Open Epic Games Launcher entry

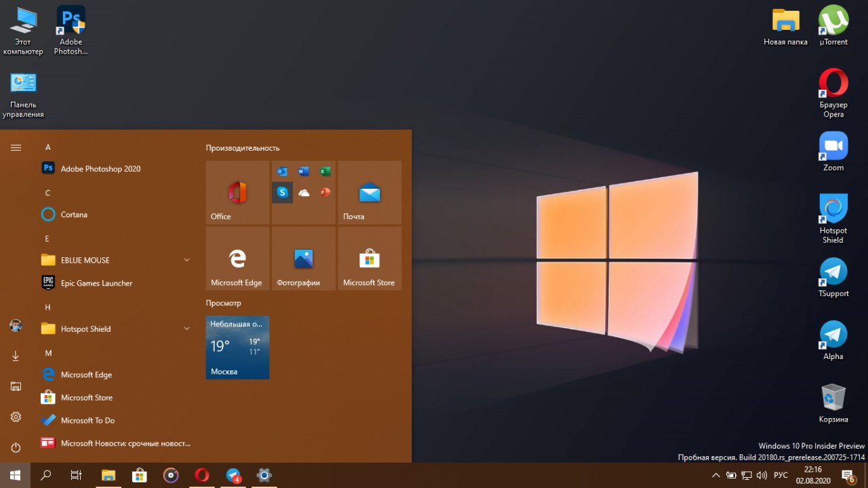click(115, 283)
